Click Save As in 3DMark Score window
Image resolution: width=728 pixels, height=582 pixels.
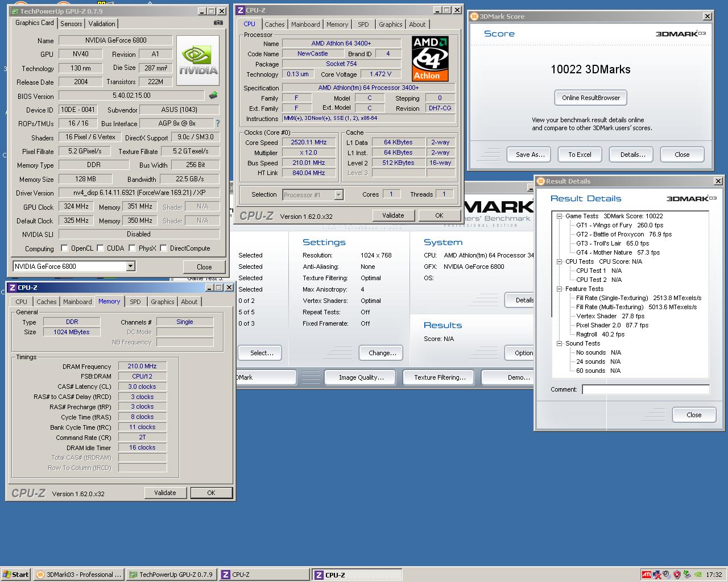coord(530,155)
